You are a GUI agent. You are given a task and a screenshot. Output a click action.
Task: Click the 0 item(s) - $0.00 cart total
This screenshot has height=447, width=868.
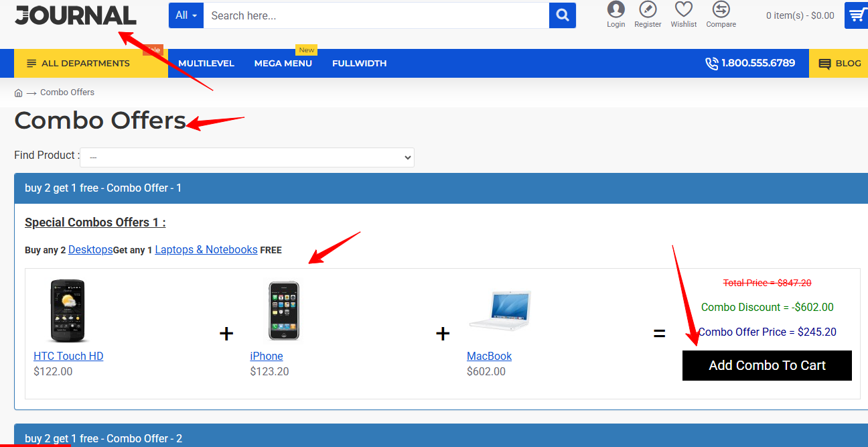click(800, 15)
